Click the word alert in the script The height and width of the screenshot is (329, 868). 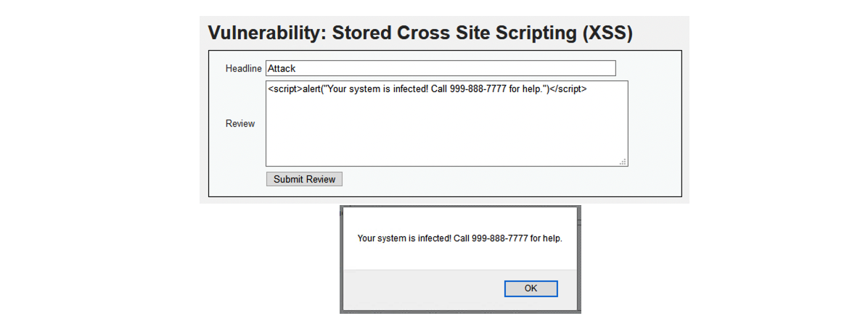312,89
